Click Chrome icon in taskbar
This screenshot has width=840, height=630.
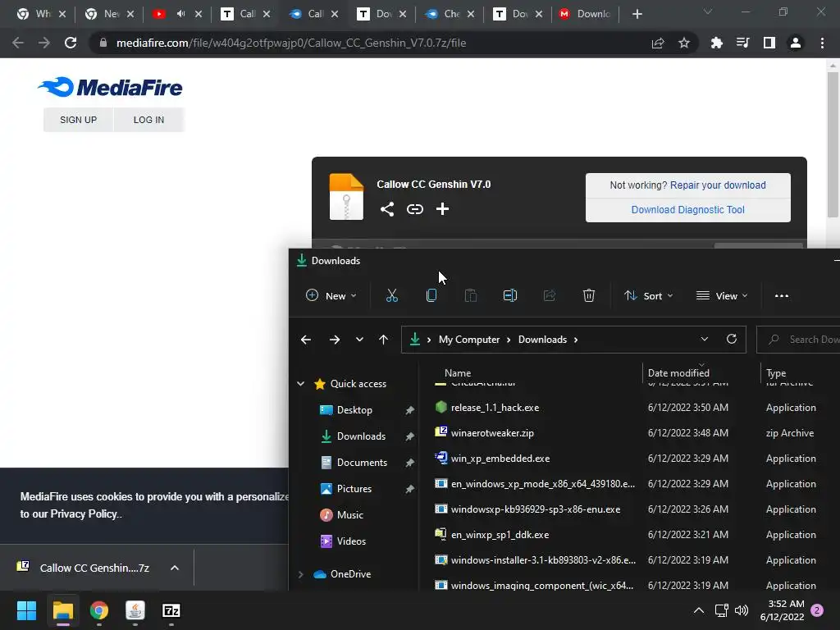click(99, 610)
